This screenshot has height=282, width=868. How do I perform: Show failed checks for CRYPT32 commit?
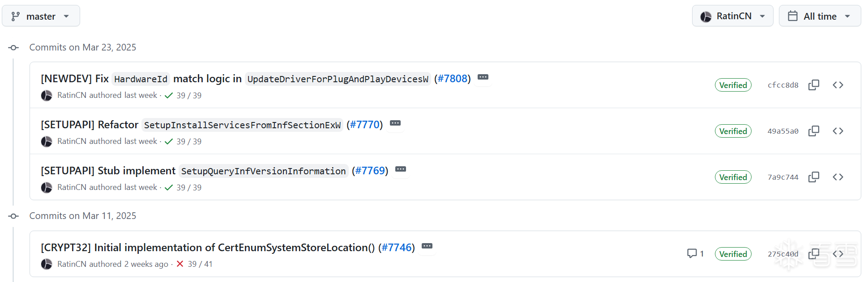pyautogui.click(x=194, y=264)
